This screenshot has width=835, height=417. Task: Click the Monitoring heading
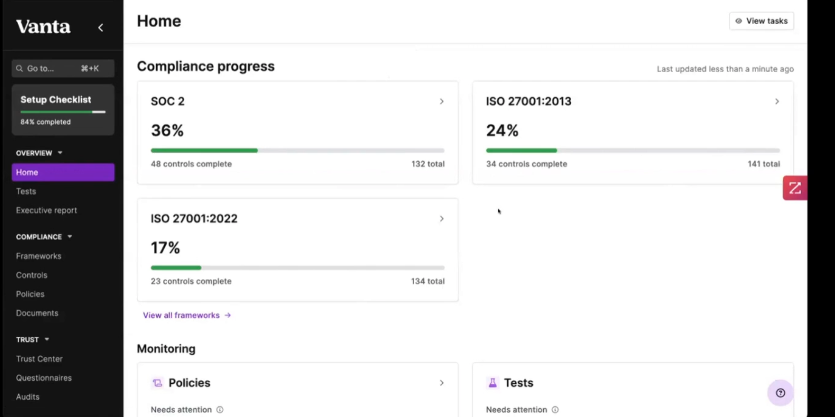point(166,349)
